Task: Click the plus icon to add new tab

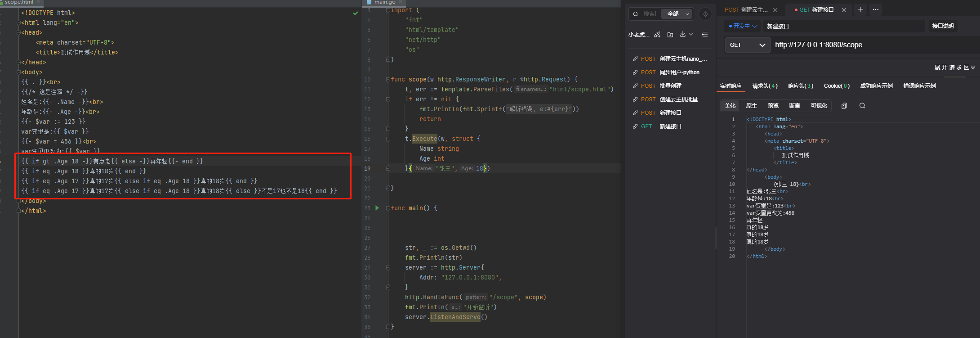Action: click(x=860, y=9)
